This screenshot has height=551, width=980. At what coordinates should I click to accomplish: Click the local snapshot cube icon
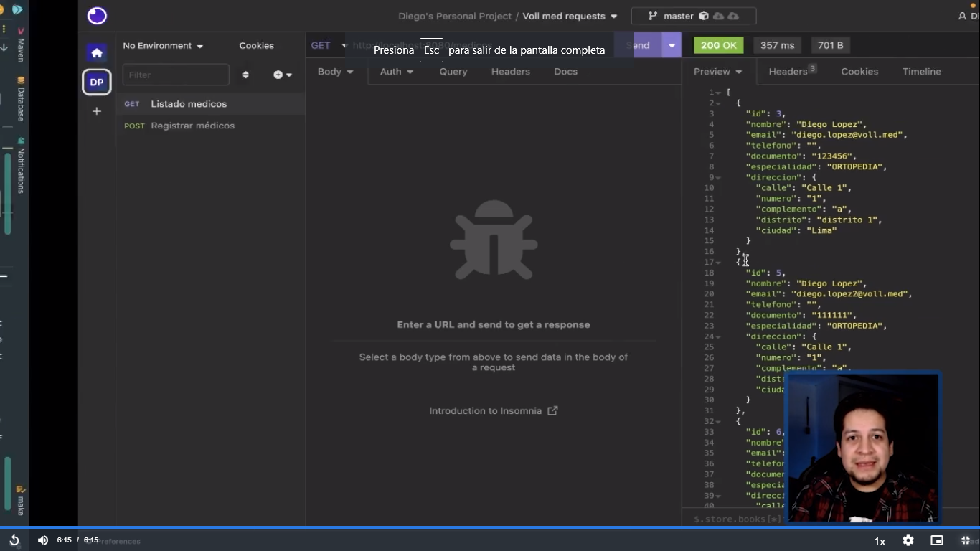tap(704, 16)
